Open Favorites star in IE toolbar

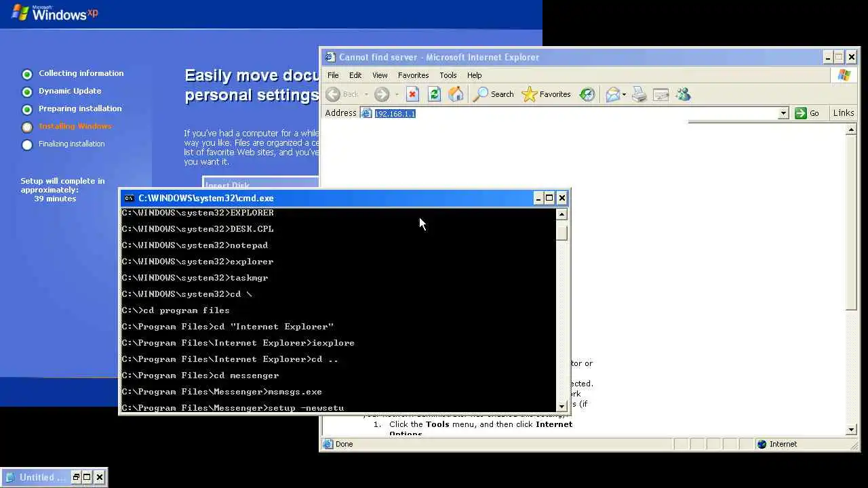(x=547, y=94)
